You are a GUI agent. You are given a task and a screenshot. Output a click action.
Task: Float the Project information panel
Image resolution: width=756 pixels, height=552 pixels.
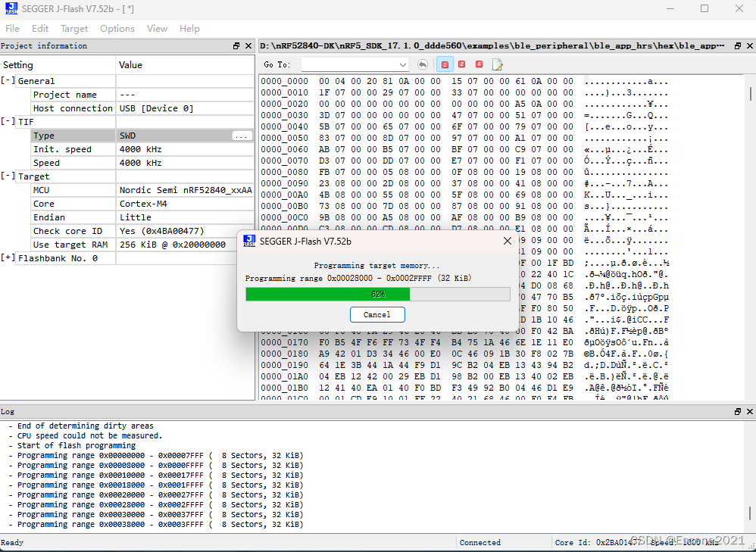[236, 45]
